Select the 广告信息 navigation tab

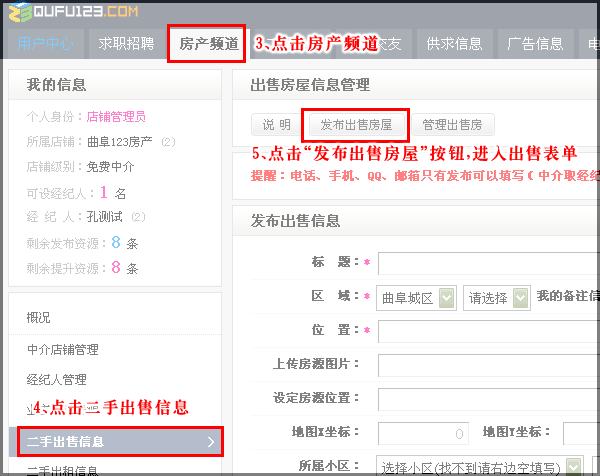click(x=535, y=44)
